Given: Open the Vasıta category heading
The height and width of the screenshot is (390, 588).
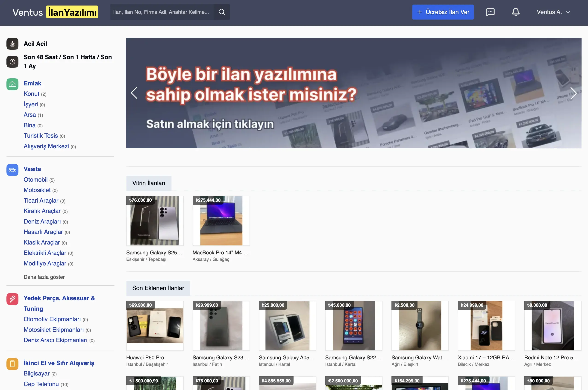Looking at the screenshot, I should (x=32, y=169).
